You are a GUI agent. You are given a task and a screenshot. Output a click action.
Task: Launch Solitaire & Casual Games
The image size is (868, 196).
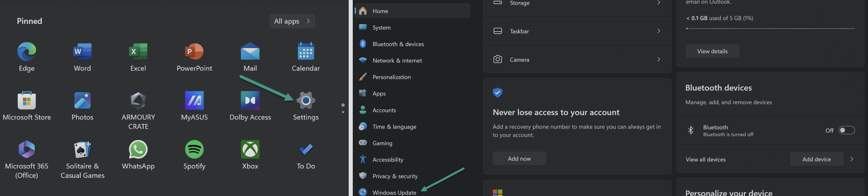(82, 149)
